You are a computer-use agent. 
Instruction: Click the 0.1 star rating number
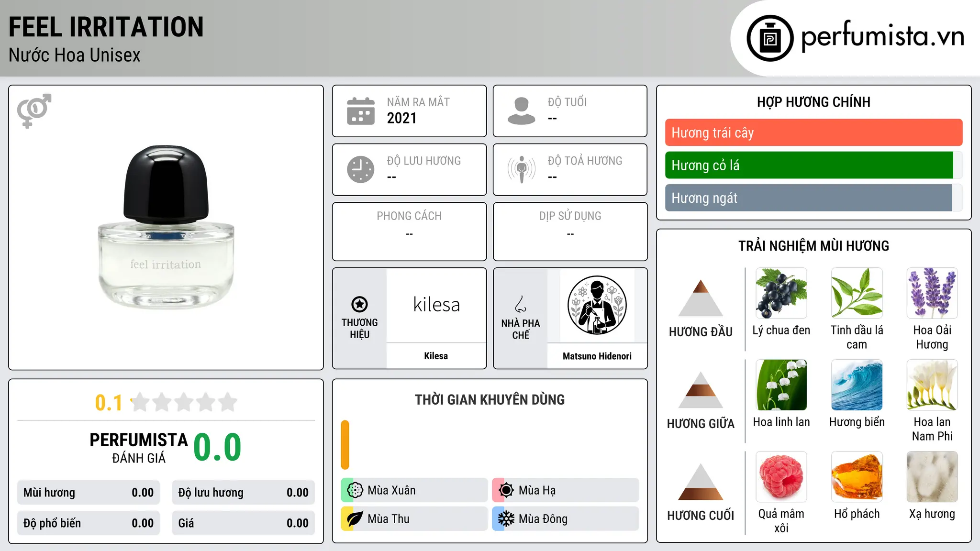(x=109, y=403)
